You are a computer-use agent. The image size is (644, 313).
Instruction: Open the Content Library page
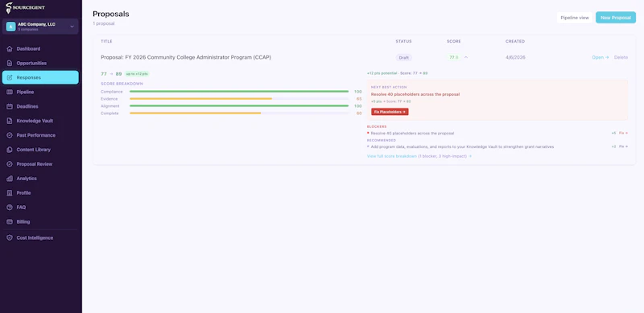[x=40, y=150]
